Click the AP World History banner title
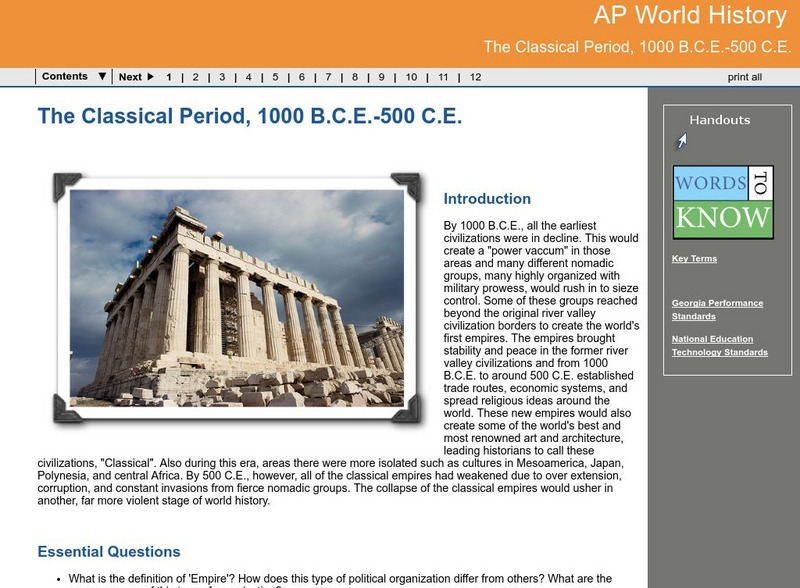This screenshot has height=588, width=800. coord(690,15)
